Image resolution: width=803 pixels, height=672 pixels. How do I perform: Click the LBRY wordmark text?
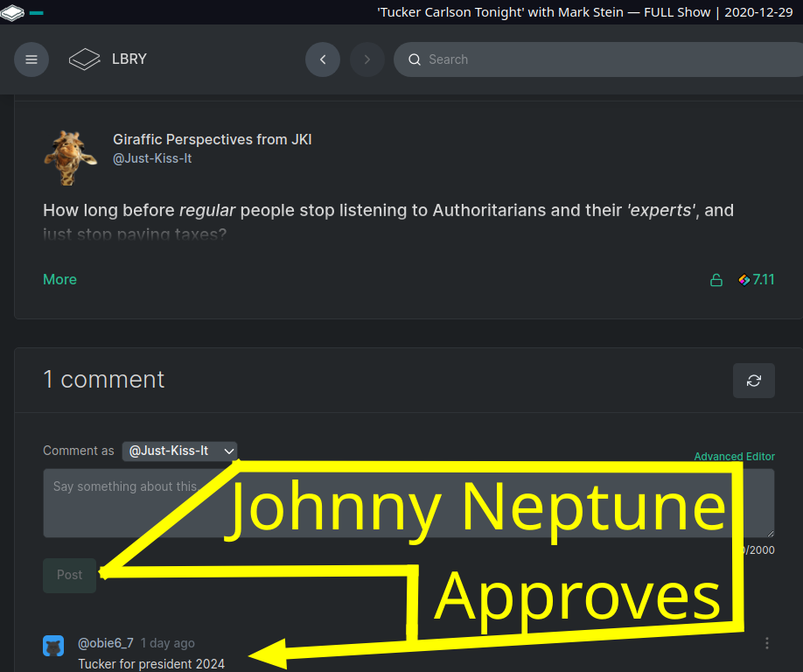[x=129, y=59]
